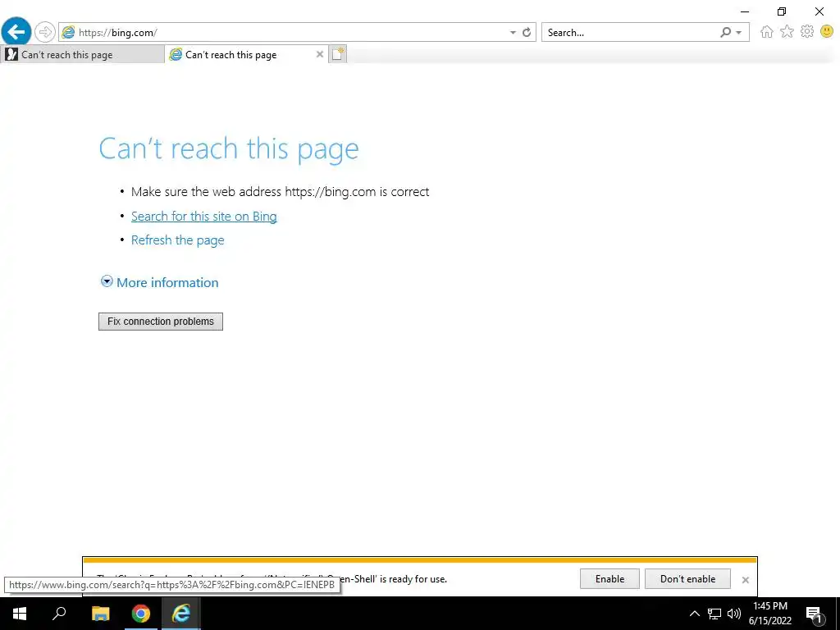The image size is (840, 630).
Task: Open Favorites star icon
Action: pyautogui.click(x=787, y=32)
